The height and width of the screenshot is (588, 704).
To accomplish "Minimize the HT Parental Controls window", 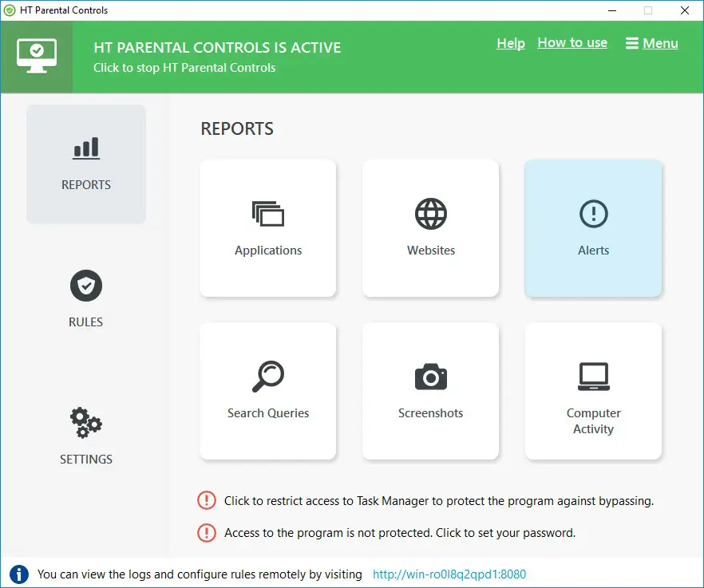I will (x=612, y=10).
